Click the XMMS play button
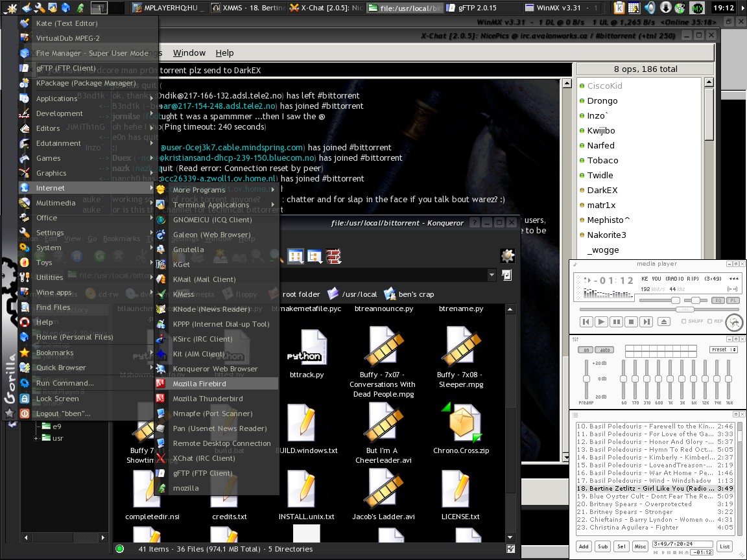Image resolution: width=747 pixels, height=560 pixels. pyautogui.click(x=601, y=322)
